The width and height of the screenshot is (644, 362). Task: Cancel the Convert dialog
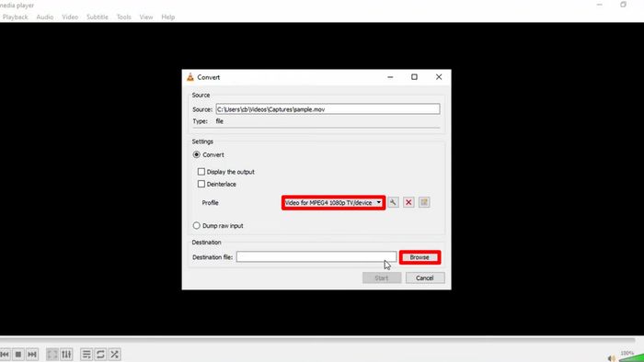coord(425,277)
